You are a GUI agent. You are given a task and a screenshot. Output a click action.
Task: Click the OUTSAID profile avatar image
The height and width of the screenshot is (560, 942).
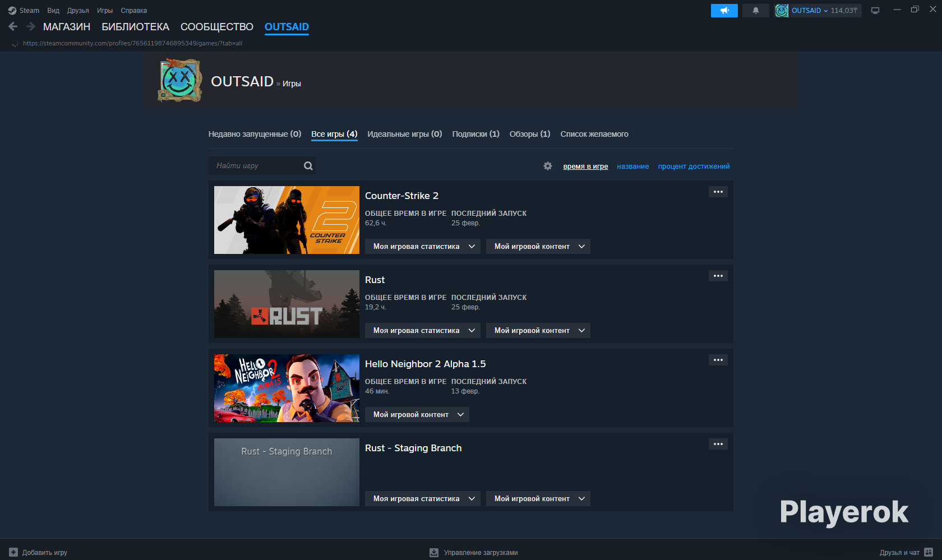pyautogui.click(x=179, y=81)
